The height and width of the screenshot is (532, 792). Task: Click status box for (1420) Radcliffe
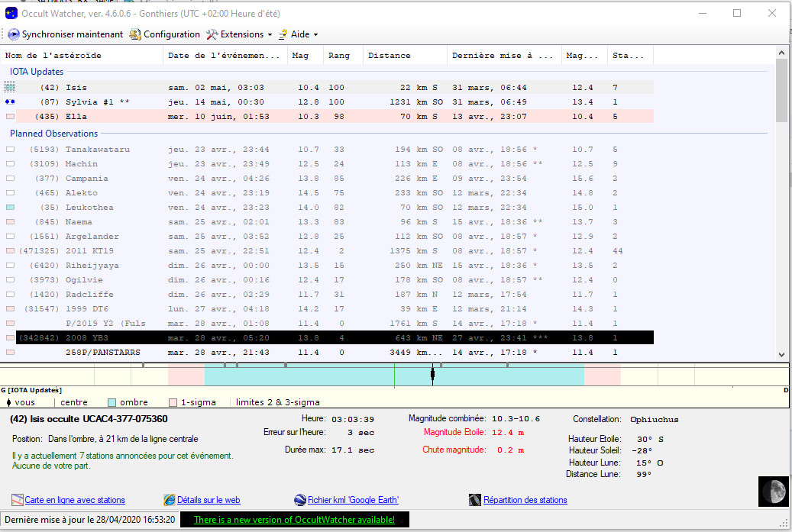coord(10,295)
